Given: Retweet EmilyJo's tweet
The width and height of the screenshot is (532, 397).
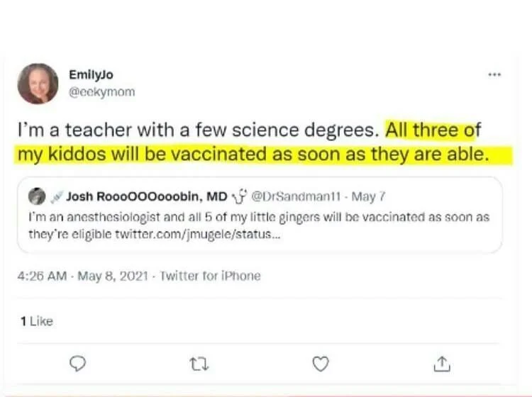Looking at the screenshot, I should pos(200,363).
